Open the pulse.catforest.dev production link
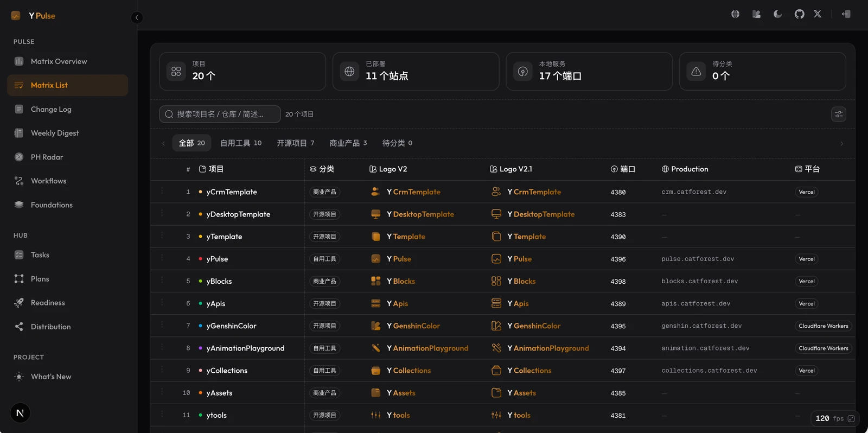 (x=698, y=259)
